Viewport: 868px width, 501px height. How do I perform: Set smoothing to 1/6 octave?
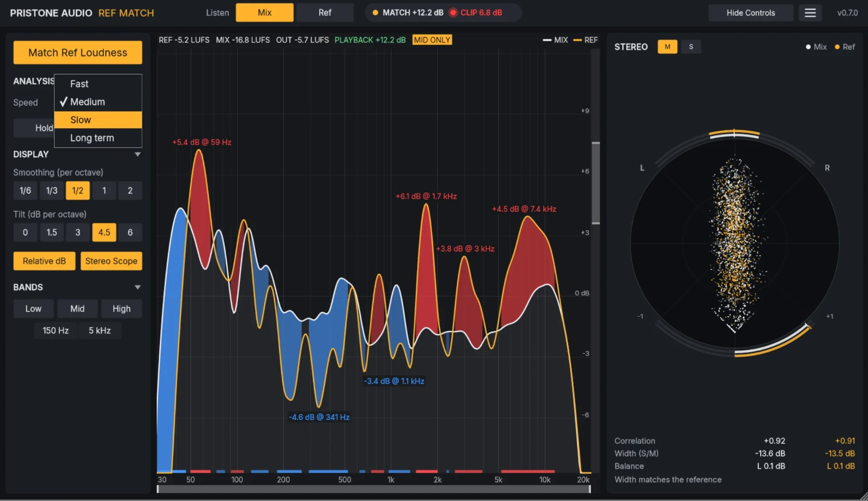click(25, 191)
